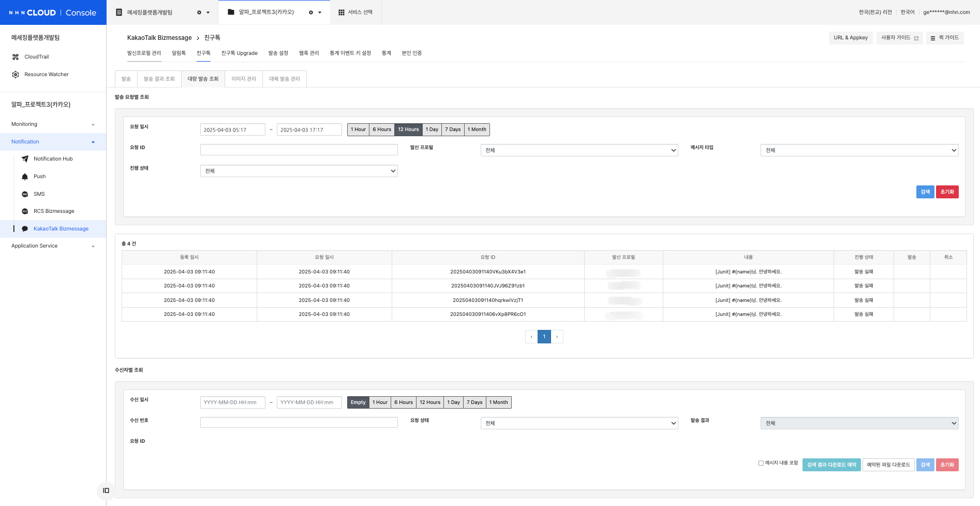The height and width of the screenshot is (506, 980).
Task: Open 발신프로필 관리 menu tab
Action: click(144, 53)
